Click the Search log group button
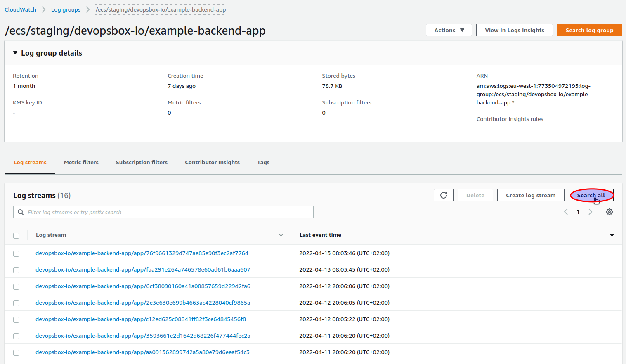626x364 pixels. click(x=589, y=30)
